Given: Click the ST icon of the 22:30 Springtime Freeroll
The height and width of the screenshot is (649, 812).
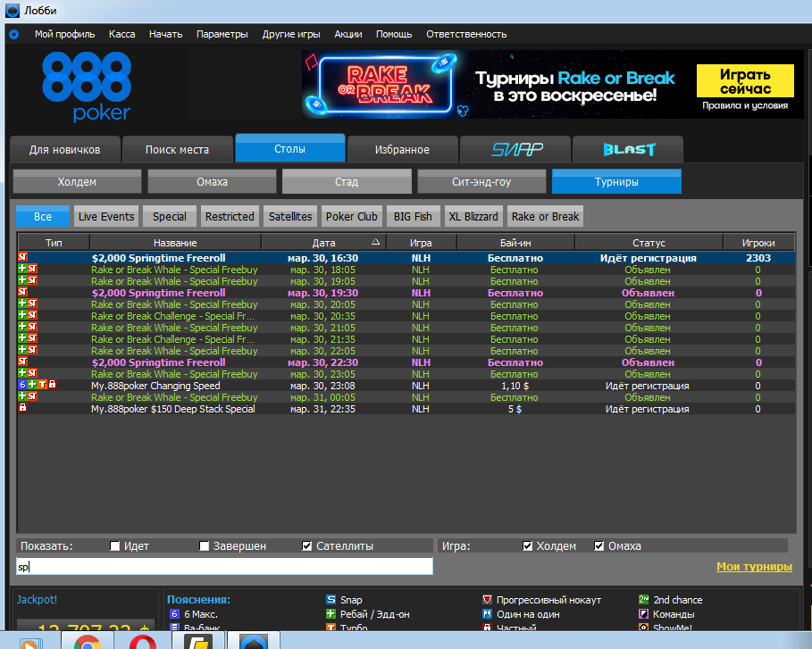Looking at the screenshot, I should [x=23, y=362].
